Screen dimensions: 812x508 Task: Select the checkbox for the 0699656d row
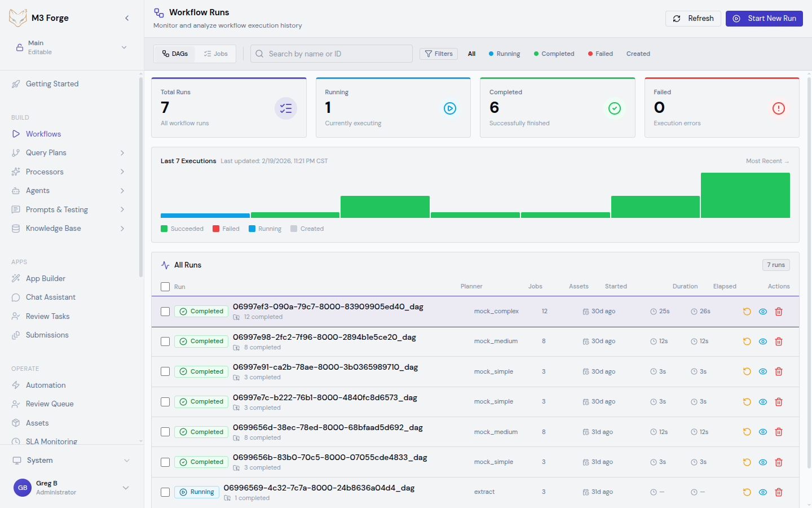point(165,431)
